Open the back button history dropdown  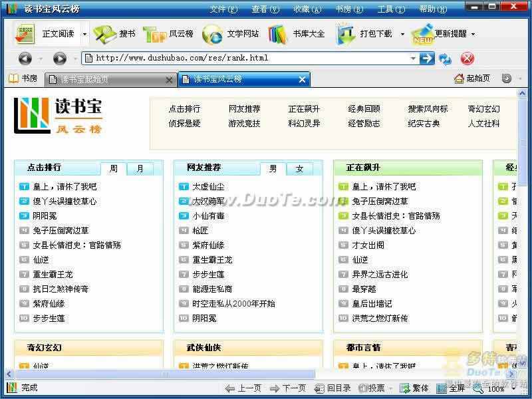(x=41, y=59)
